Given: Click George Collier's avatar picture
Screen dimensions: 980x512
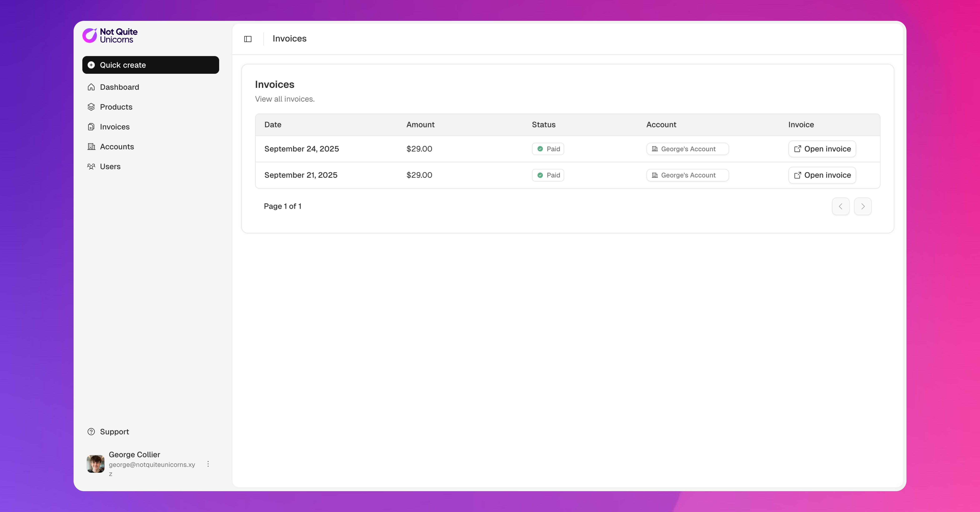Looking at the screenshot, I should pos(95,464).
